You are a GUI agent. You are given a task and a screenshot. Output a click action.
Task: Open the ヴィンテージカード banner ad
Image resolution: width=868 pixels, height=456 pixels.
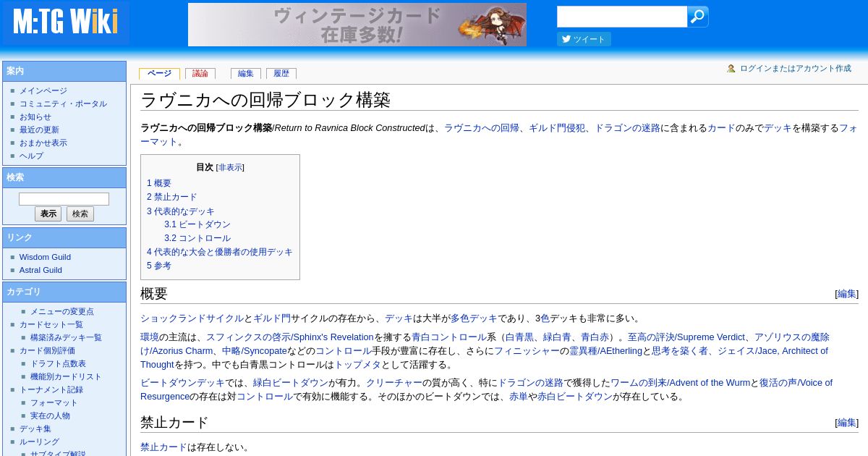[x=357, y=25]
